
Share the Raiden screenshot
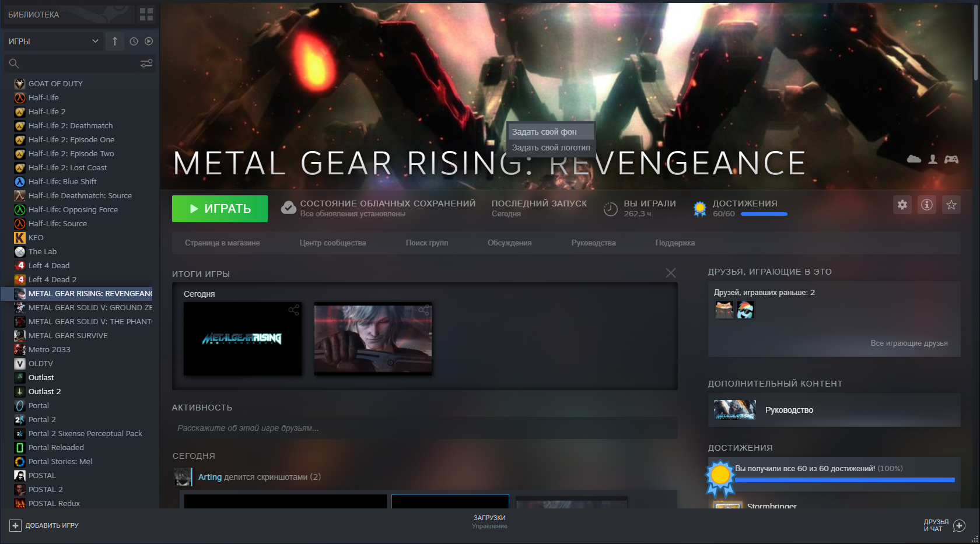424,310
